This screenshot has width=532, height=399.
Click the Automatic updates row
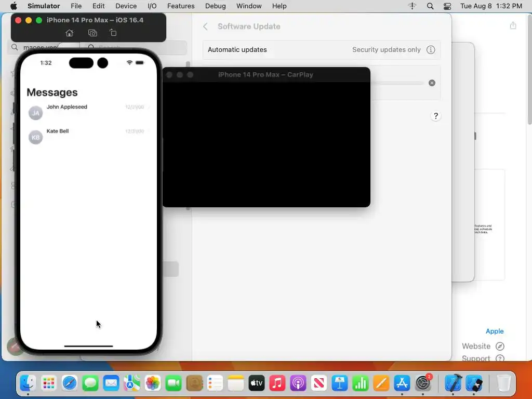pos(322,50)
